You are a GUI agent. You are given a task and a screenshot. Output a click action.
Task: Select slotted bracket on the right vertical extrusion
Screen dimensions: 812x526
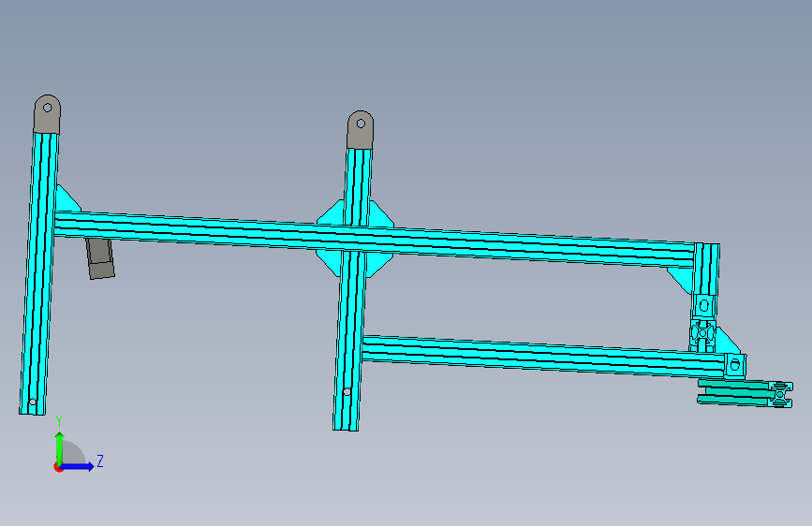click(704, 306)
